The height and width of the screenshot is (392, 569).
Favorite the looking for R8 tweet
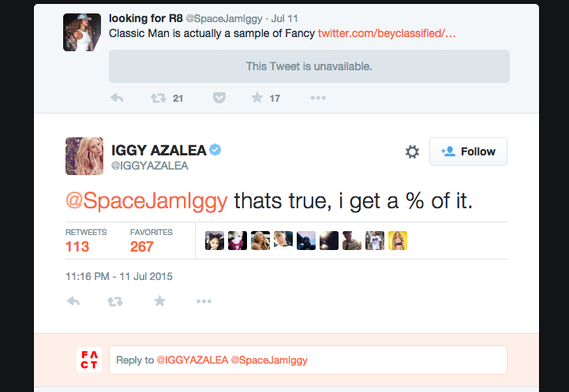(x=257, y=98)
